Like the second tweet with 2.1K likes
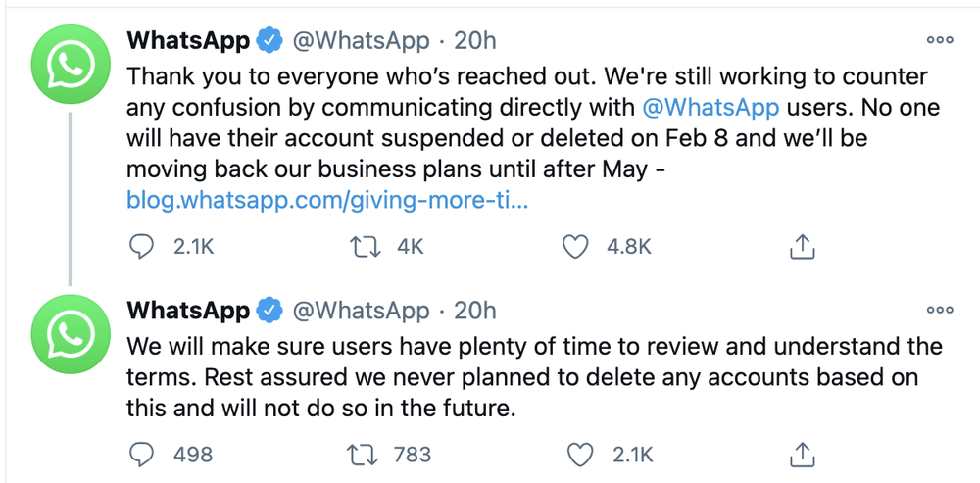The width and height of the screenshot is (980, 483). tap(579, 455)
